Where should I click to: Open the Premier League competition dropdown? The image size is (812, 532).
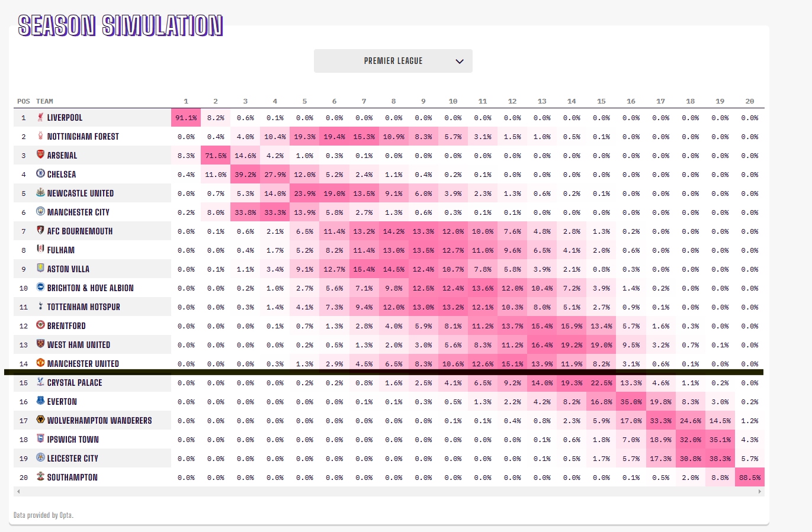pyautogui.click(x=393, y=61)
